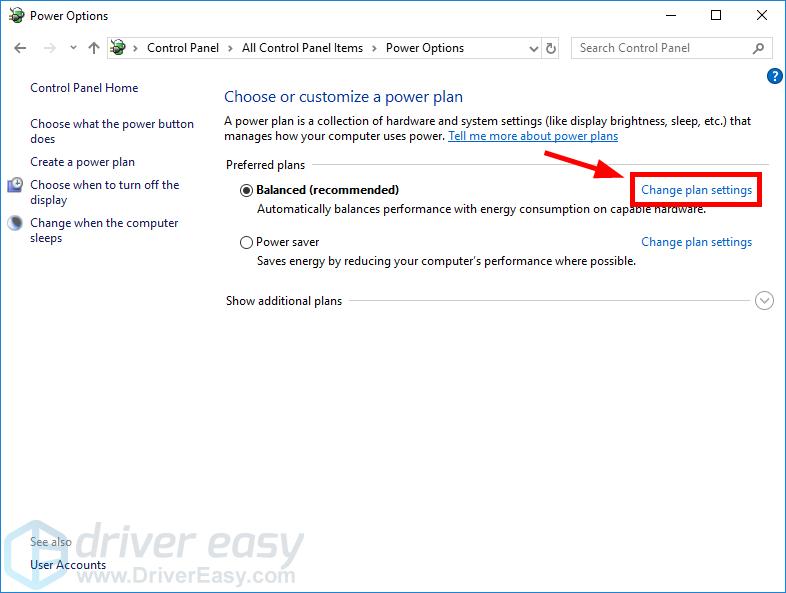This screenshot has height=593, width=786.
Task: Click Control Panel breadcrumb
Action: [x=182, y=48]
